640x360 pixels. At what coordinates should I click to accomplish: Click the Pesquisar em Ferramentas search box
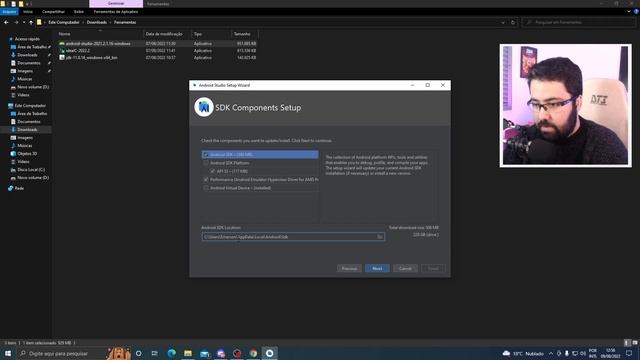[x=579, y=22]
